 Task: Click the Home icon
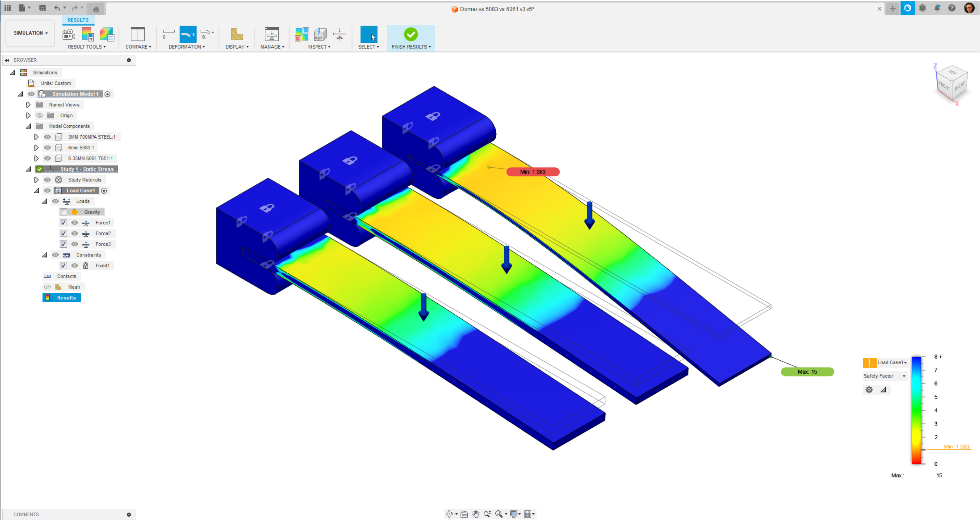coord(96,9)
